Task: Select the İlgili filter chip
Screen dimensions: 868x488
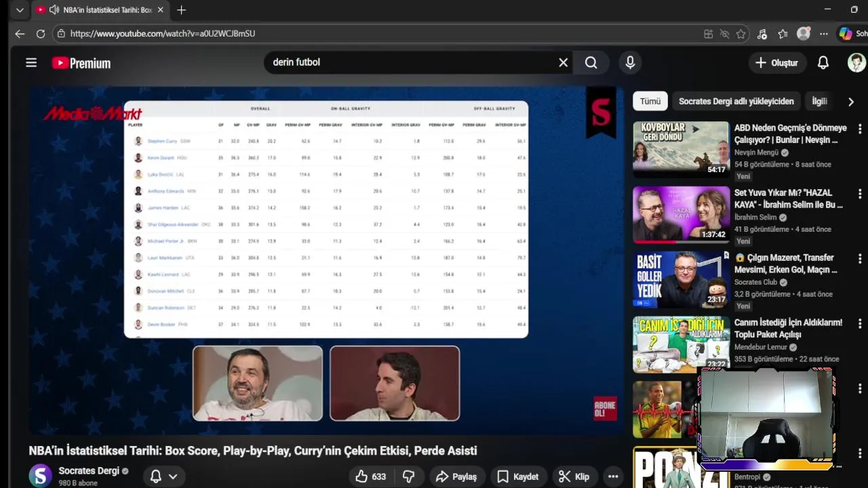Action: click(819, 101)
